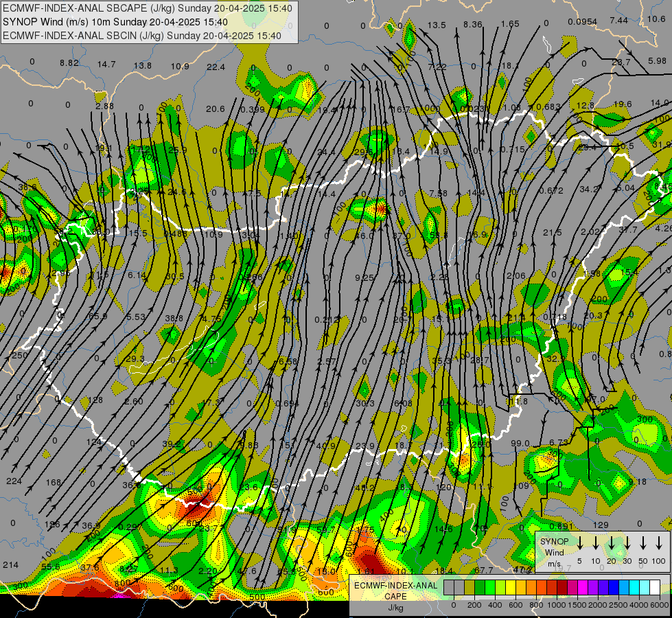Click the map value '0.212'
The width and height of the screenshot is (672, 618).
click(x=327, y=319)
